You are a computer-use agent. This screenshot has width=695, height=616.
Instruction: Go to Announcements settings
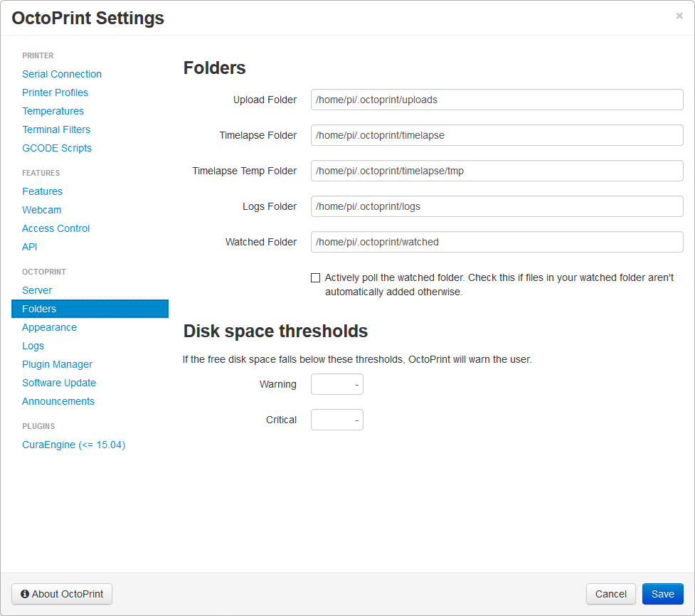pos(58,401)
